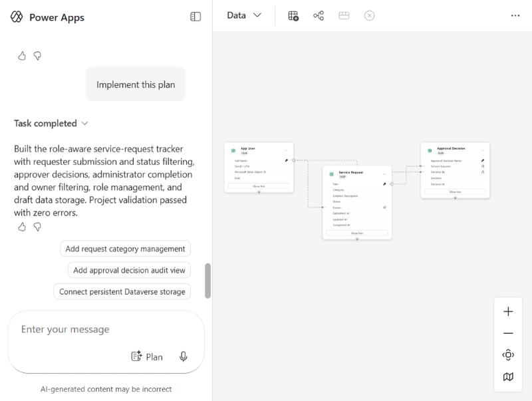Dislike the Task completed response

click(37, 227)
